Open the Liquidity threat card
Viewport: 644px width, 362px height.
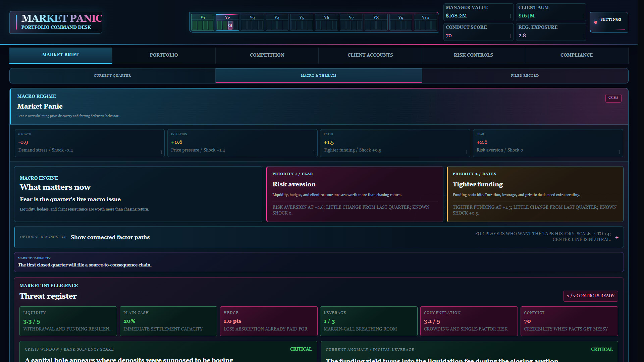pyautogui.click(x=68, y=321)
